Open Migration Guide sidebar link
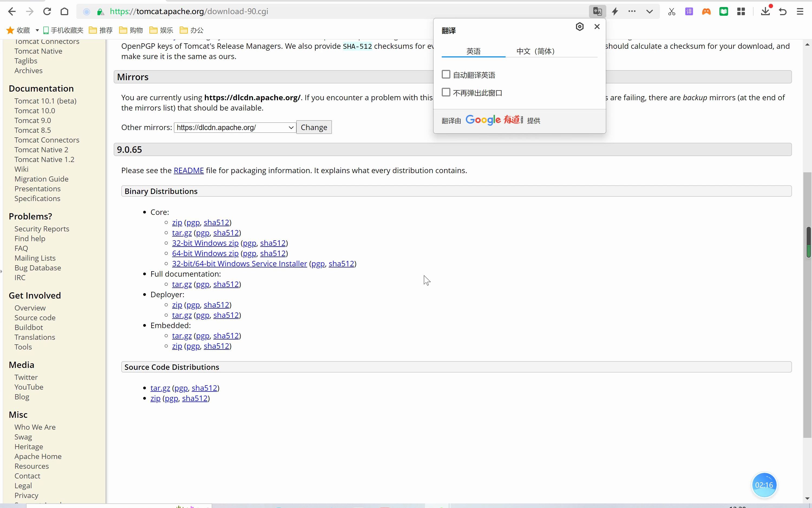Viewport: 812px width, 508px height. [x=41, y=179]
